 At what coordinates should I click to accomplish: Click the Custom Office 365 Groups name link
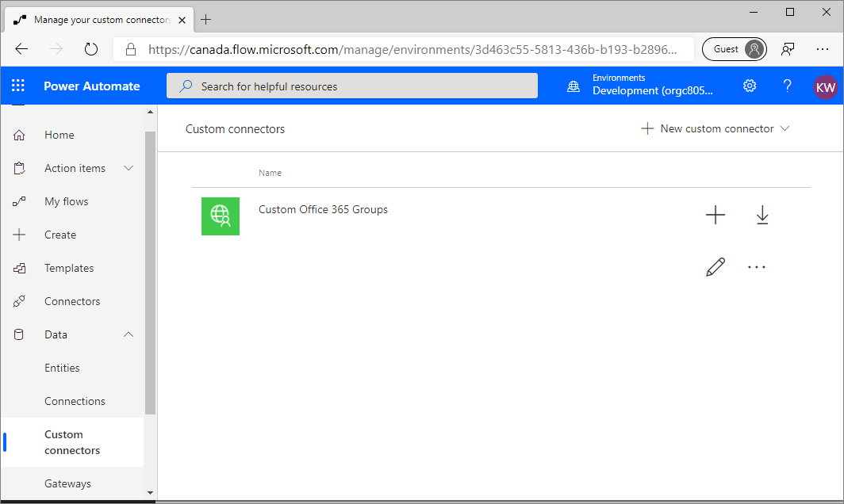tap(323, 209)
